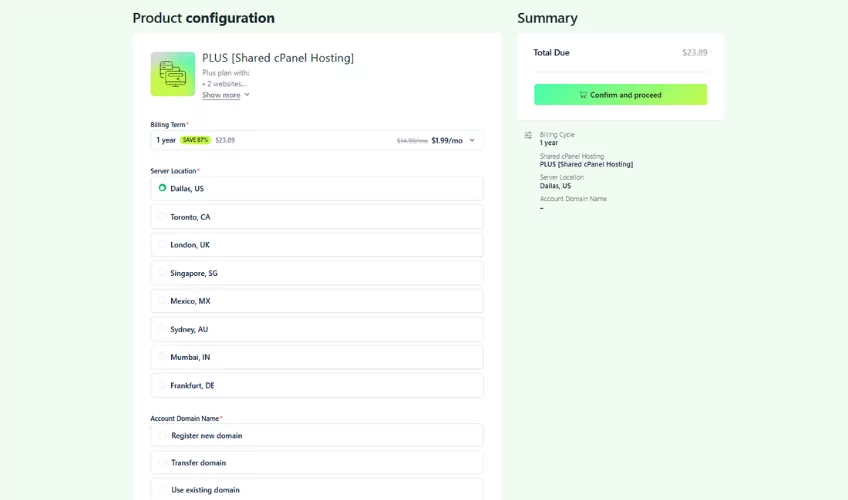Click the struck-through $14.99/mo price

pos(412,141)
